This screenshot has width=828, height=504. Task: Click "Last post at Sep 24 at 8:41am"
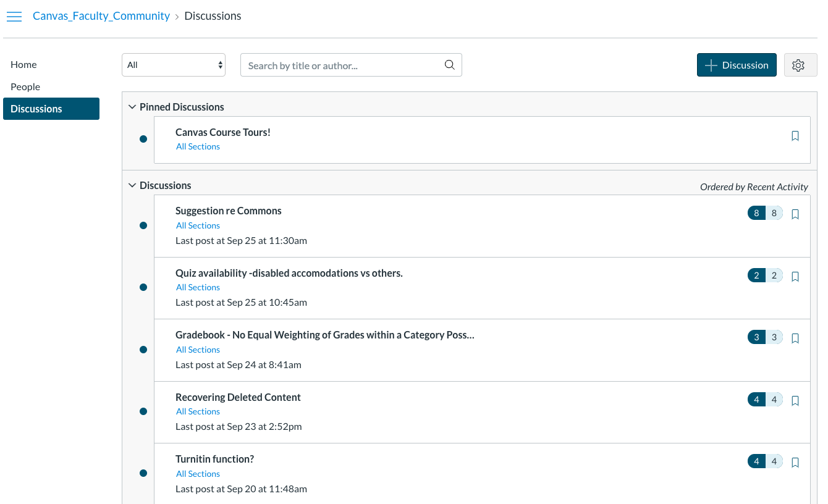[x=239, y=364]
